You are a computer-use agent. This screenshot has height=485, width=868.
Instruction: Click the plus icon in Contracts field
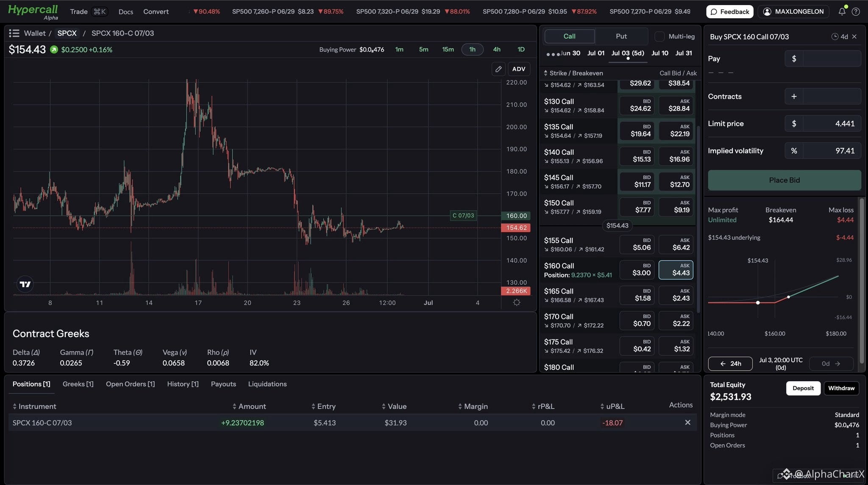click(x=794, y=96)
